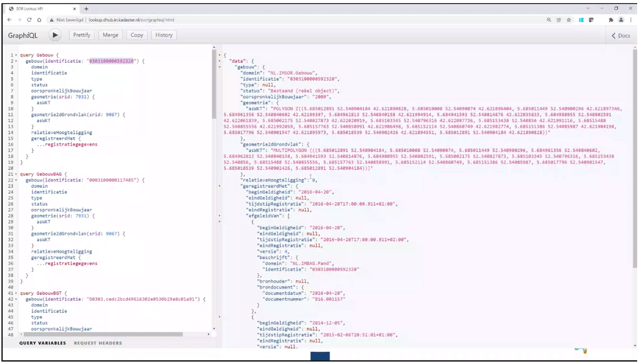Click the relatieveHoogteligging field on line 14
The width and height of the screenshot is (641, 364).
(x=62, y=132)
